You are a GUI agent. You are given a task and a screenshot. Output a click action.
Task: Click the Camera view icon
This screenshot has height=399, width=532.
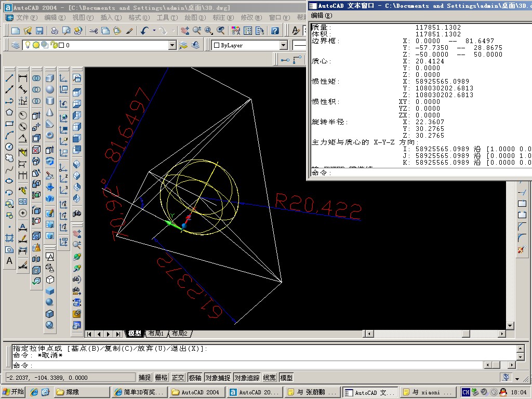tap(77, 213)
